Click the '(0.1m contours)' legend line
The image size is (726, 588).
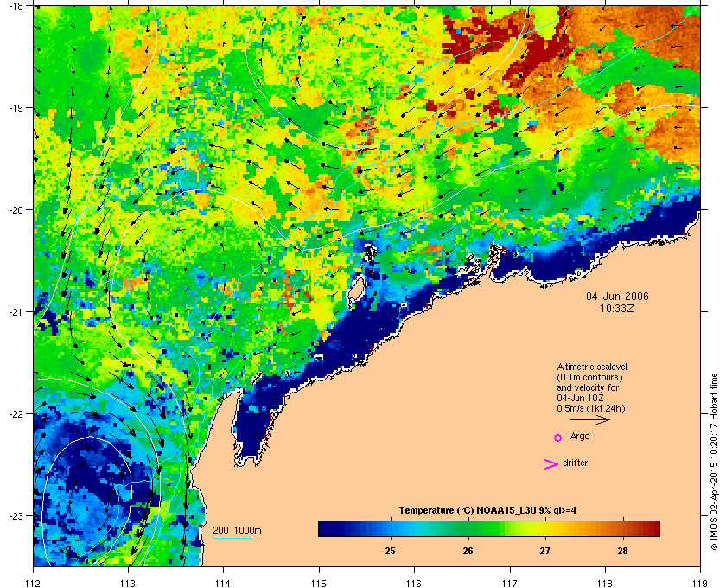[589, 377]
